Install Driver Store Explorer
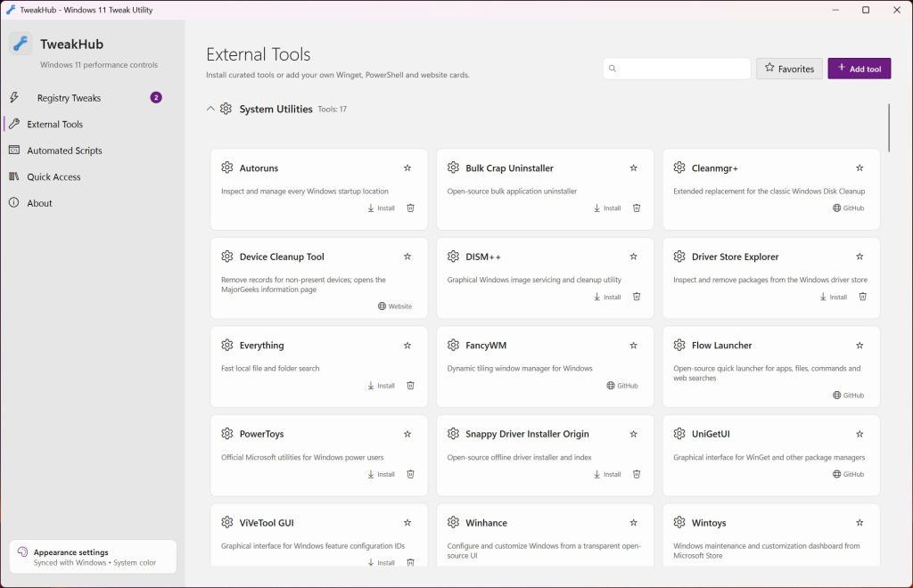This screenshot has width=913, height=588. (834, 297)
